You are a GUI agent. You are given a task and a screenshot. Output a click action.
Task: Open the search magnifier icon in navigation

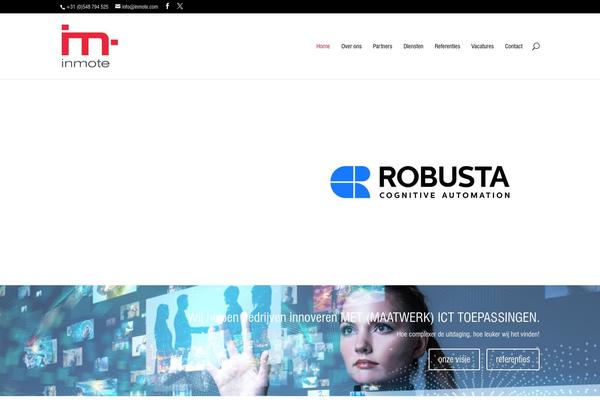point(536,46)
